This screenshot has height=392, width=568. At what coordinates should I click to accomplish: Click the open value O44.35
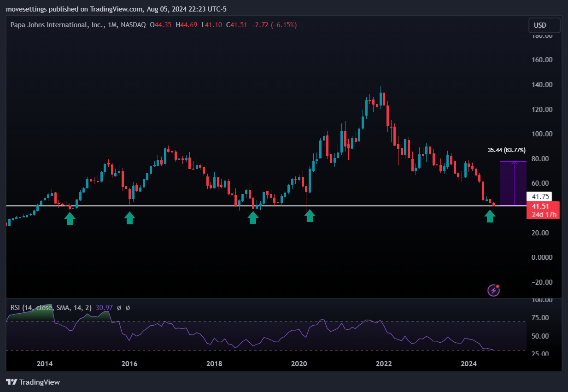tap(161, 25)
